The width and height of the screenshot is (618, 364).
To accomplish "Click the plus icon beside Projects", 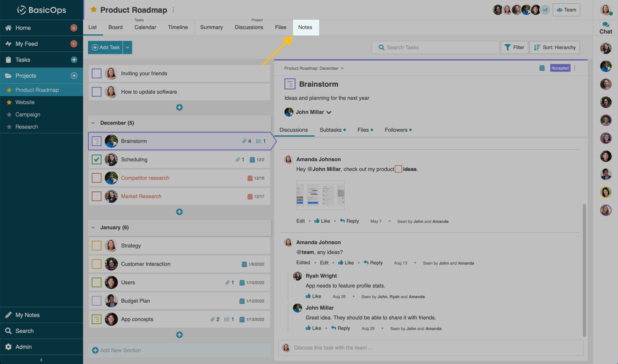I will coord(74,76).
